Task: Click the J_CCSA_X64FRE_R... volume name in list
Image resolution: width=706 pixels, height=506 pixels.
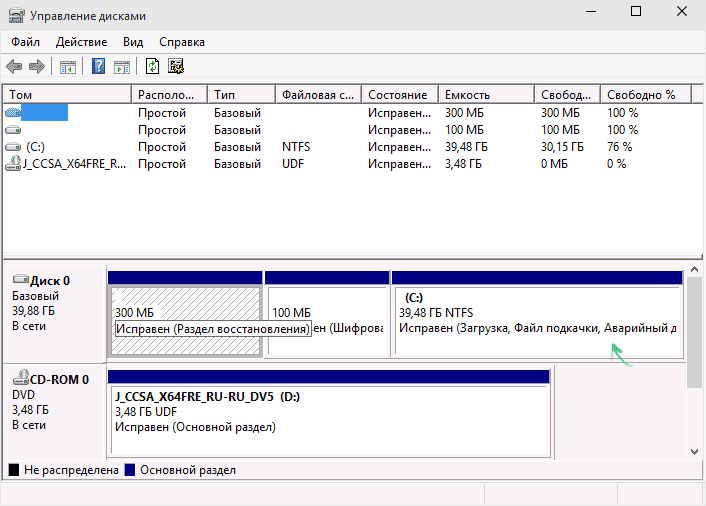Action: point(74,164)
